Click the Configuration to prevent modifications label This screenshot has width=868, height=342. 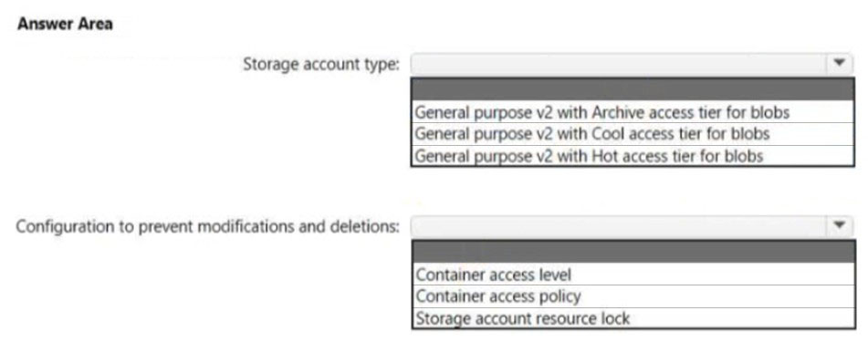[207, 227]
